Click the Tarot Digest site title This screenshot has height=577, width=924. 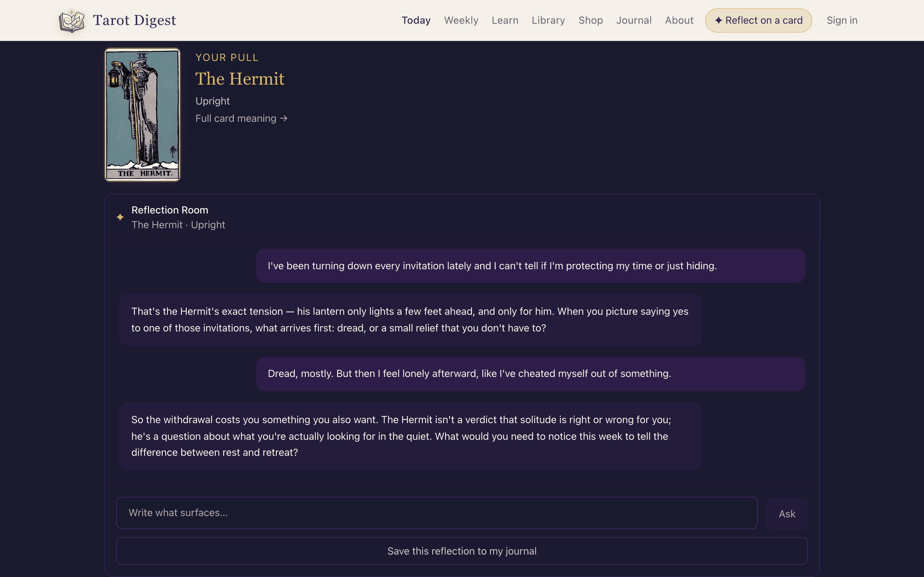click(134, 20)
